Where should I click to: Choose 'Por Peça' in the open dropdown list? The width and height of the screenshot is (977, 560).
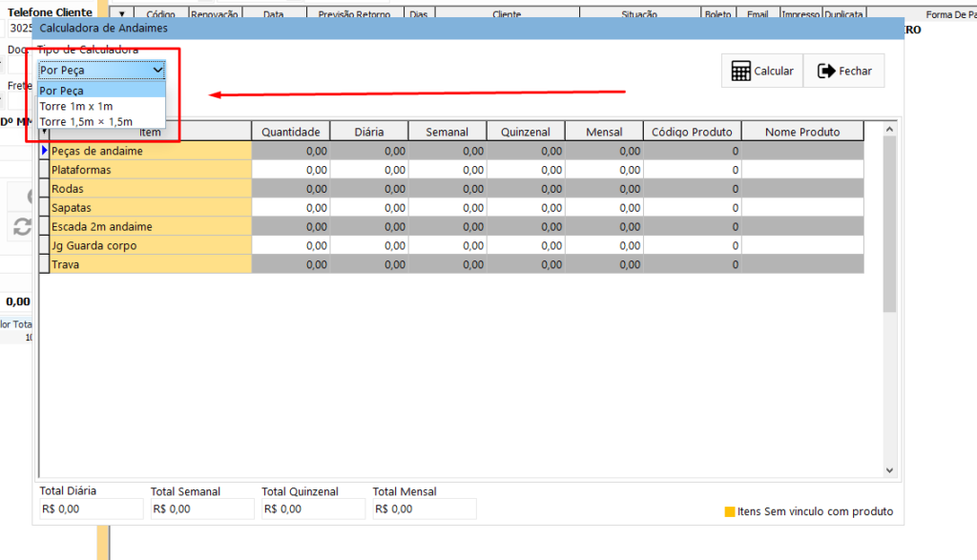[x=101, y=91]
